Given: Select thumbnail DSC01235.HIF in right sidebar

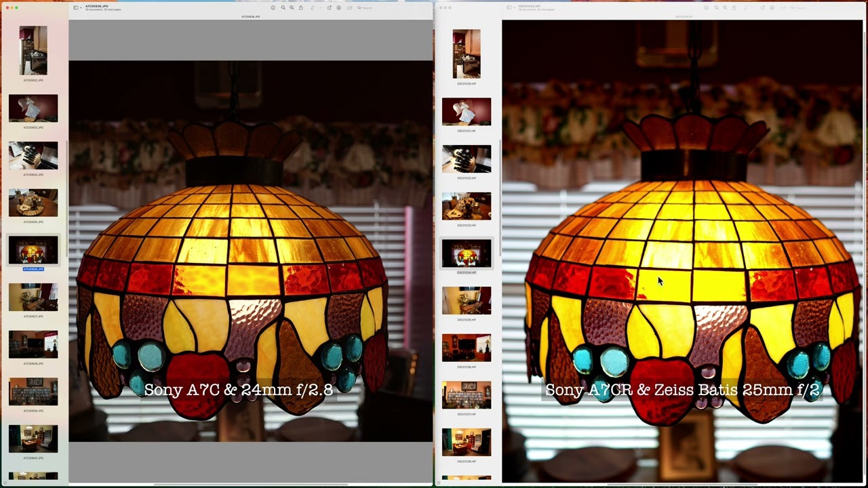Looking at the screenshot, I should point(467,301).
